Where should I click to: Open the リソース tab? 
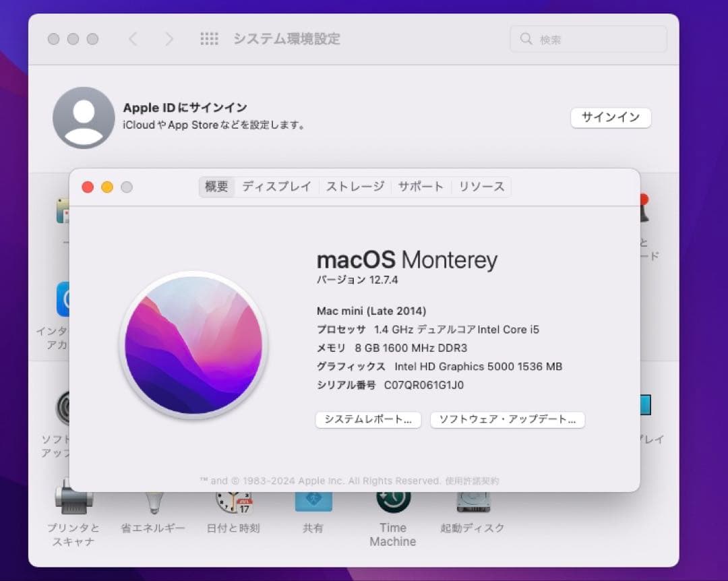coord(481,187)
